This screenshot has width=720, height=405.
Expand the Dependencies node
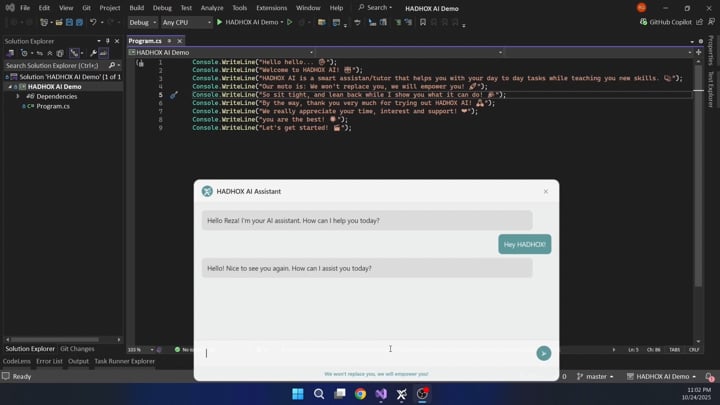click(x=18, y=96)
